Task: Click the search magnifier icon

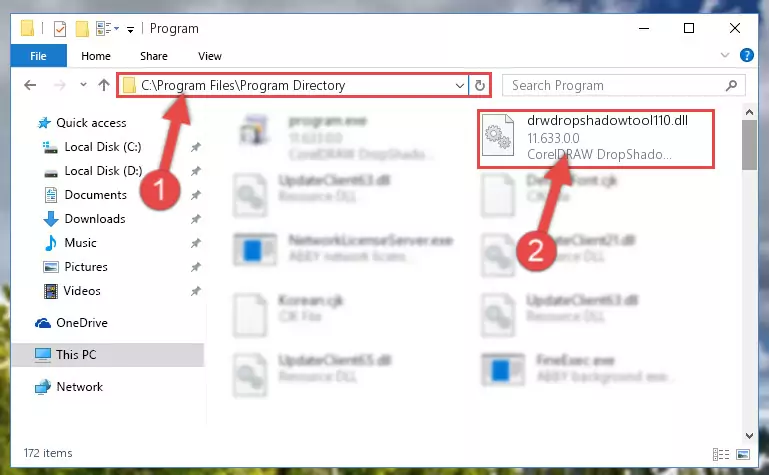Action: [x=731, y=85]
